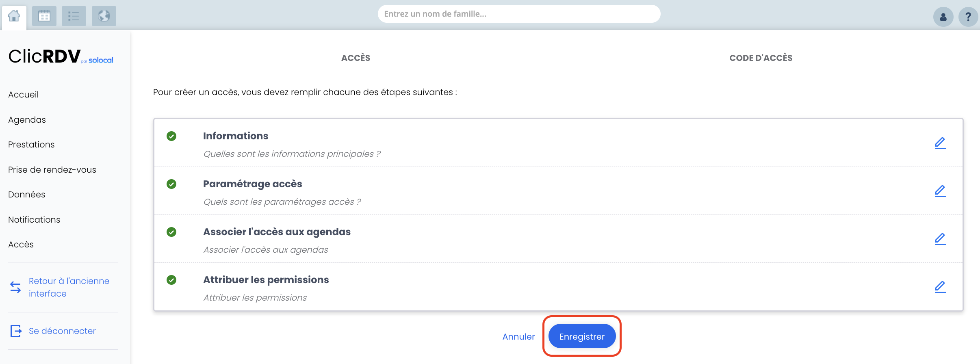The image size is (980, 364).
Task: Click the globe icon in top toolbar
Action: (104, 16)
